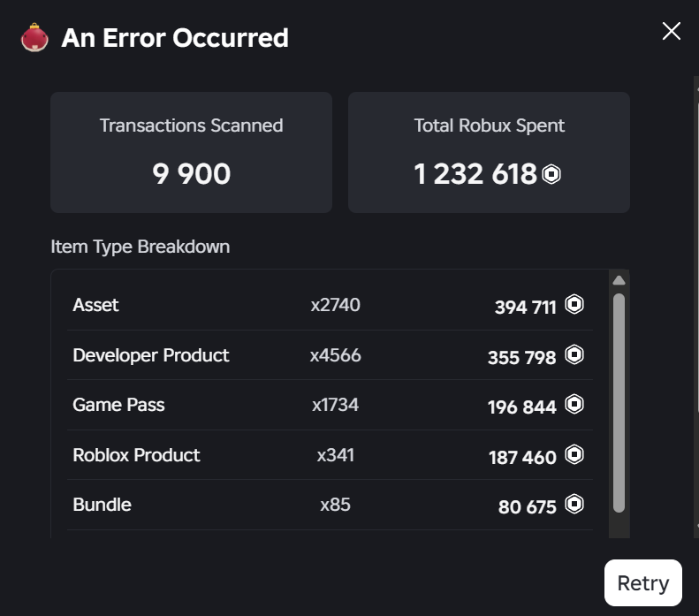
Task: Click the breakdown list scrollbar thumb
Action: (x=619, y=403)
